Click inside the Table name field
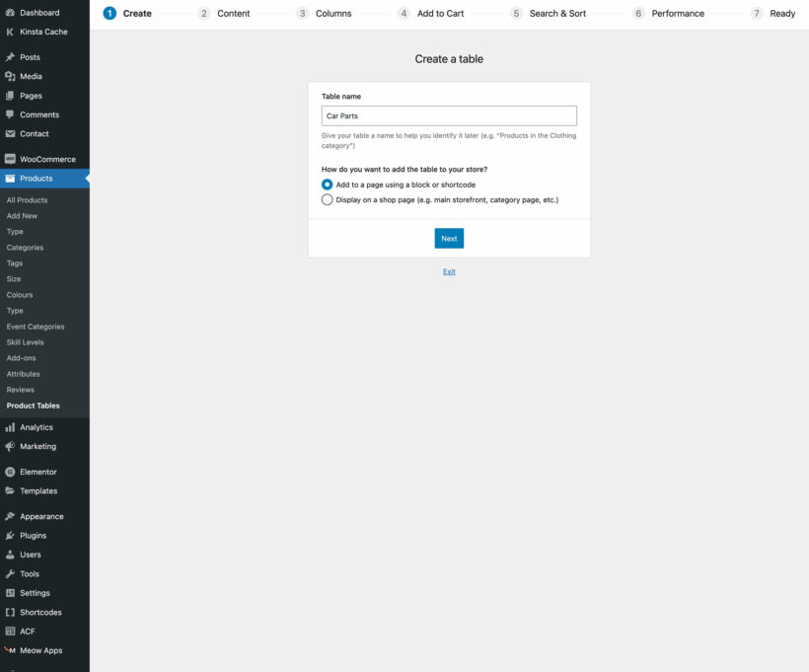Screen dimensions: 809x672 click(x=449, y=115)
